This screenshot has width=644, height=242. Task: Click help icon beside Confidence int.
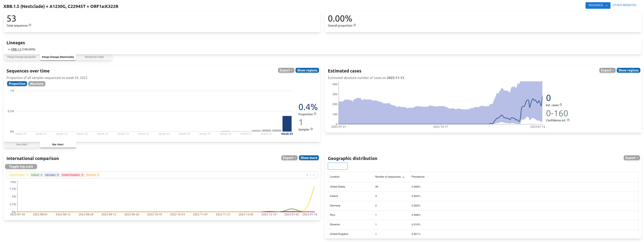click(568, 120)
